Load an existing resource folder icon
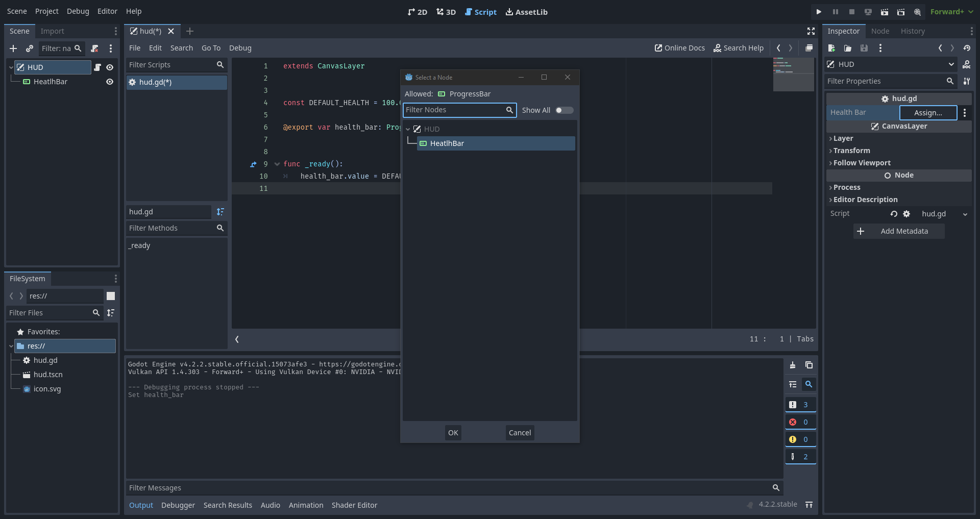The height and width of the screenshot is (519, 980). (848, 48)
